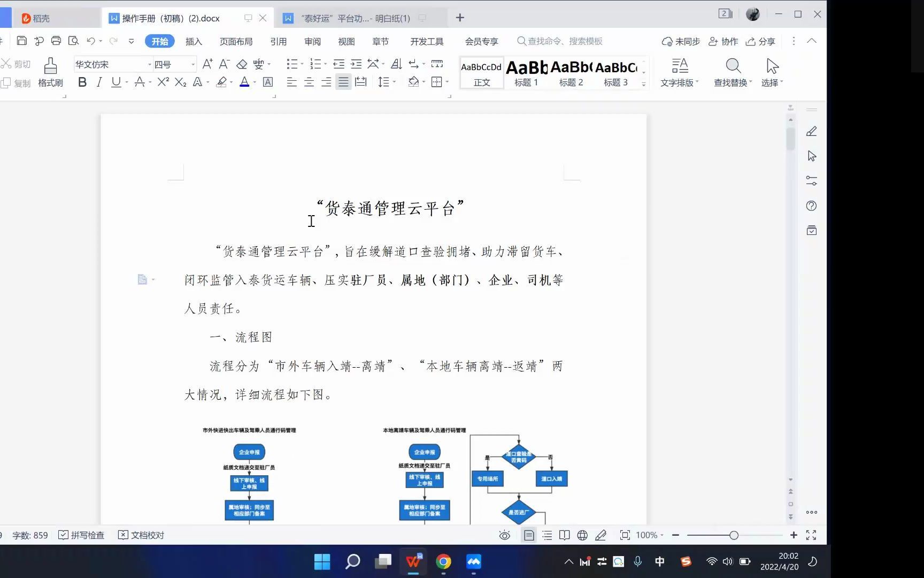Viewport: 924px width, 578px height.
Task: Click the unsynced status button
Action: (x=681, y=41)
